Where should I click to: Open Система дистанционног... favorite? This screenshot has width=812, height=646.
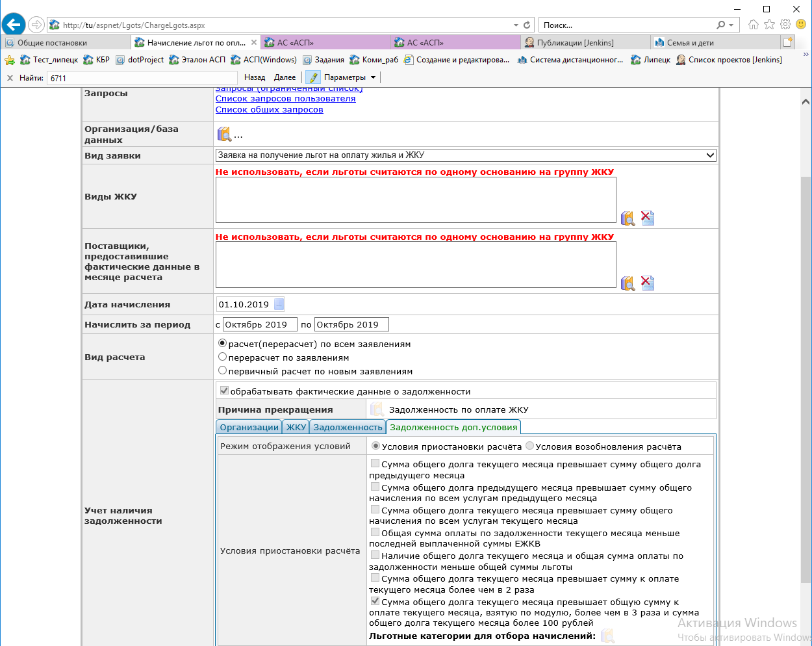[570, 60]
